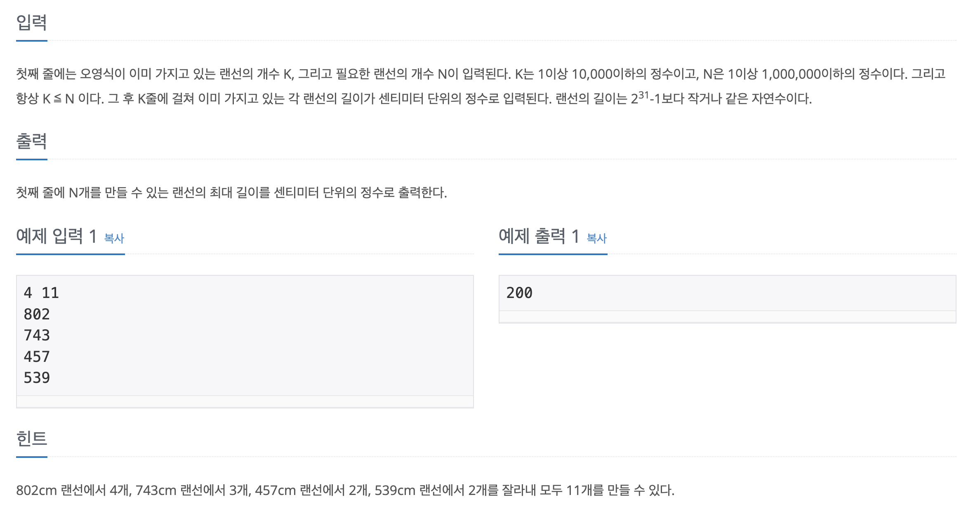Screen dimensions: 980x516
Task: Select the value 743 in sample input
Action: click(37, 335)
